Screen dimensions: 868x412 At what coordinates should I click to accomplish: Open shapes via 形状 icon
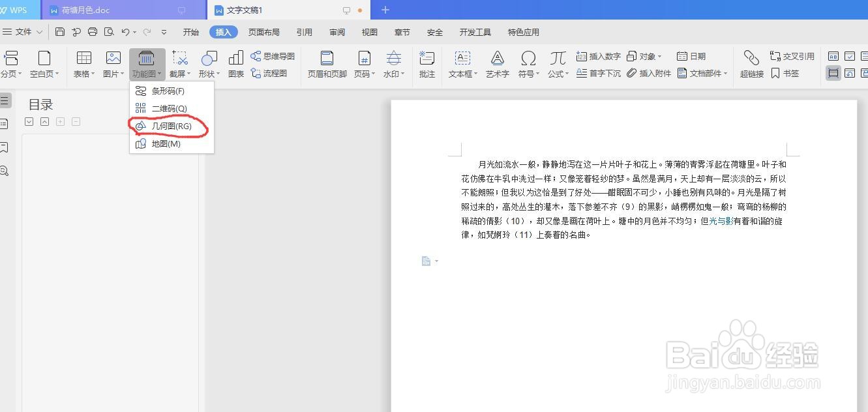209,65
